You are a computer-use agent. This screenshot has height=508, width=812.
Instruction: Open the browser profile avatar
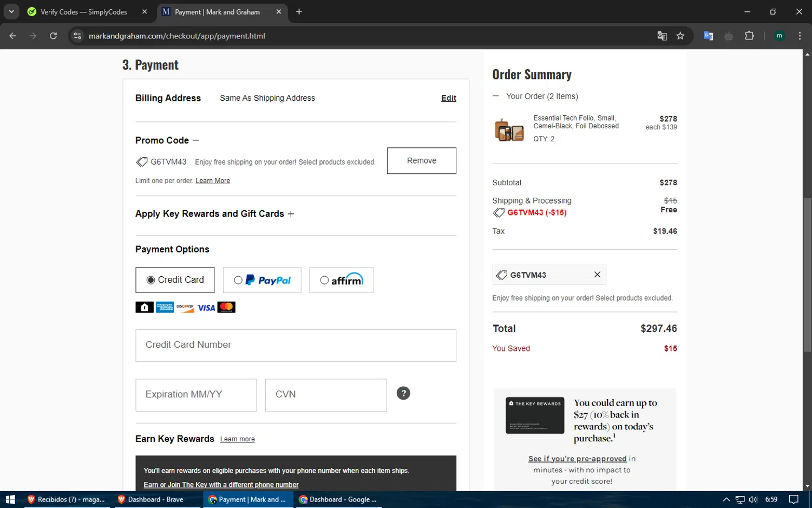pyautogui.click(x=780, y=36)
